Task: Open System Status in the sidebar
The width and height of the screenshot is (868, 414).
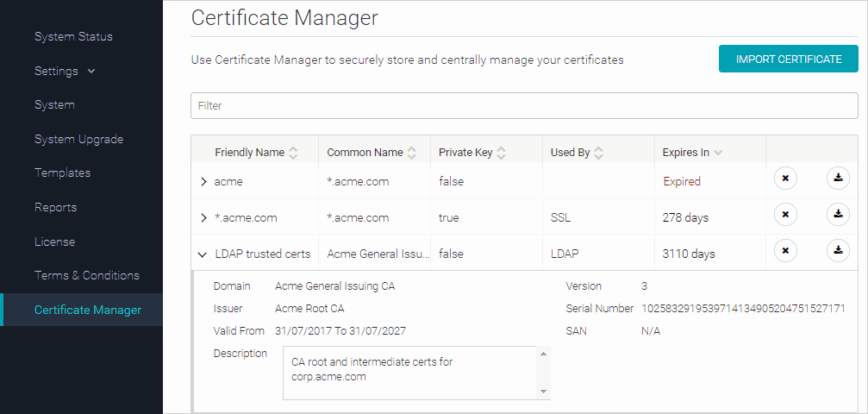Action: click(73, 36)
